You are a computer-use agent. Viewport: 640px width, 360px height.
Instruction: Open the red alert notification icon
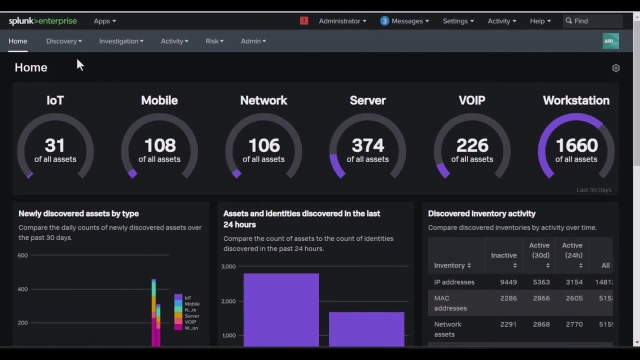click(304, 21)
